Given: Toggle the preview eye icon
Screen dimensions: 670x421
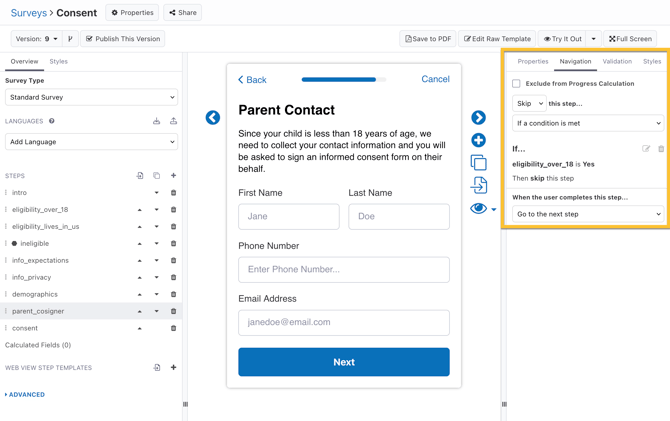Looking at the screenshot, I should click(478, 209).
